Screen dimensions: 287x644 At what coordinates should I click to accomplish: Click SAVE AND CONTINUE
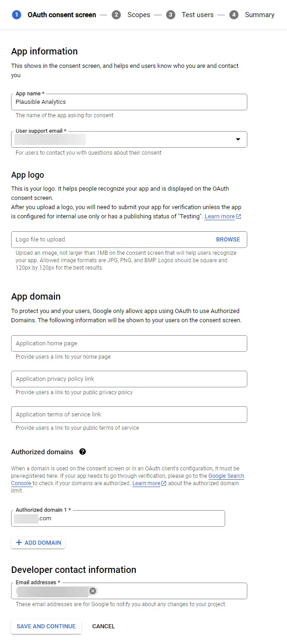46,626
